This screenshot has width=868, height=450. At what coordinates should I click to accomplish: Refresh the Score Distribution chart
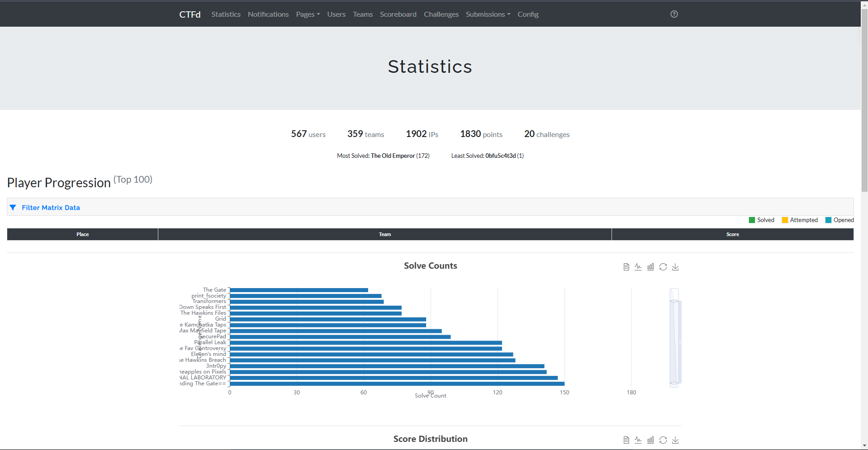pyautogui.click(x=663, y=440)
